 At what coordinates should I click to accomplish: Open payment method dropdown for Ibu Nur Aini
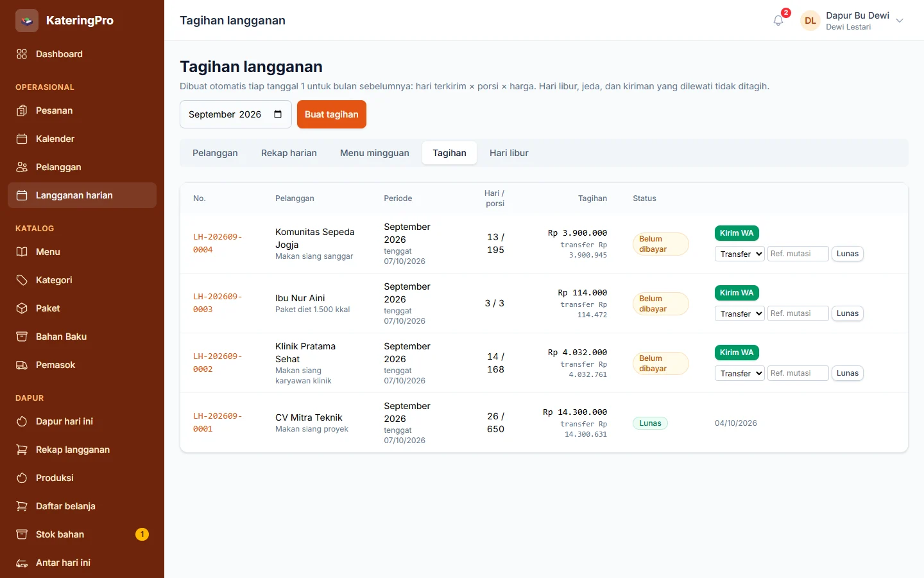[x=739, y=313]
